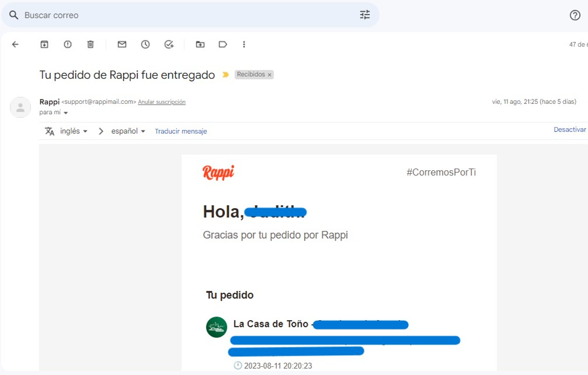
Task: Click the search magnifier icon
Action: (14, 15)
